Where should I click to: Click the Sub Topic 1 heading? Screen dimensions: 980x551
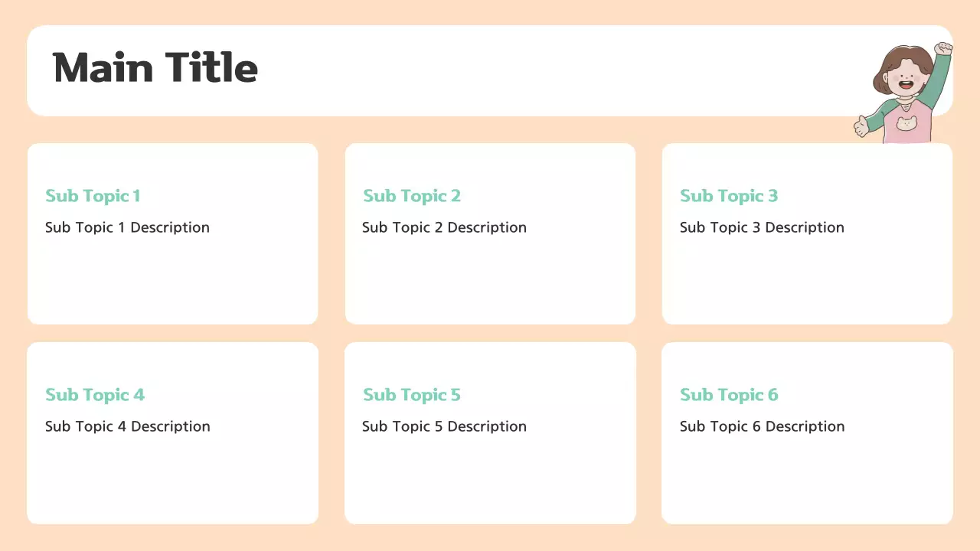pos(93,196)
